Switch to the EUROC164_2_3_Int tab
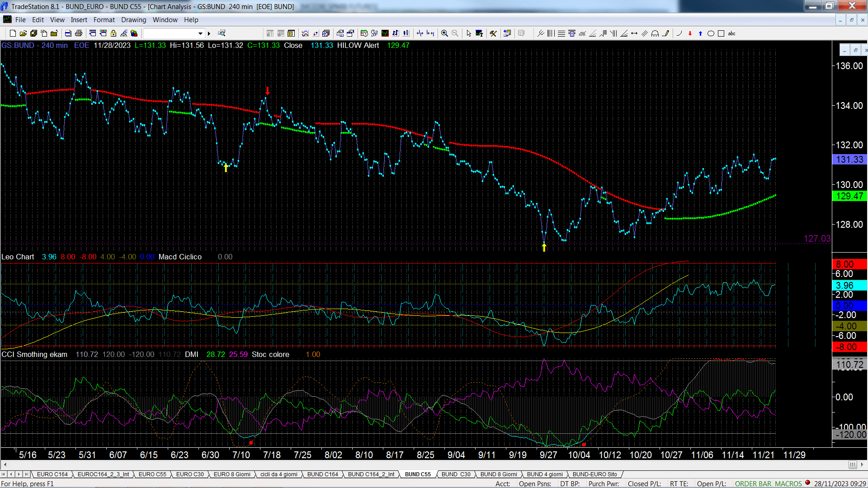Image resolution: width=868 pixels, height=488 pixels. [103, 474]
